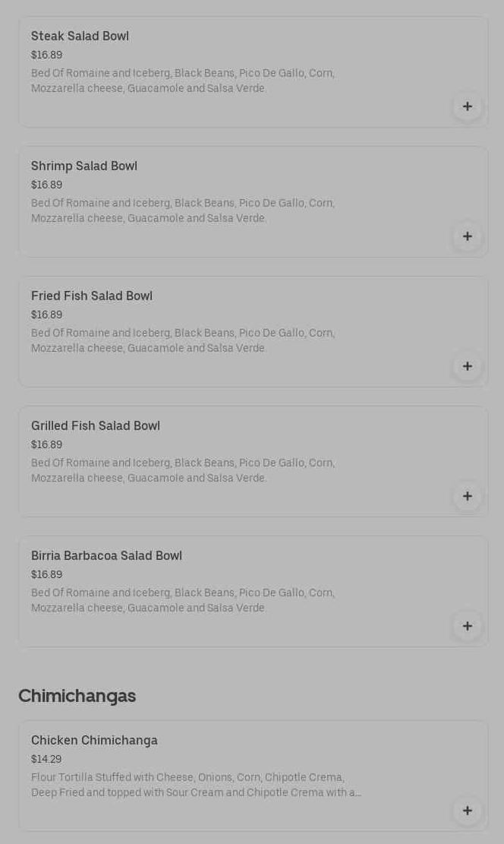Click the Chicken Chimichanga $14.29 price
504x844 pixels.
pyautogui.click(x=46, y=760)
